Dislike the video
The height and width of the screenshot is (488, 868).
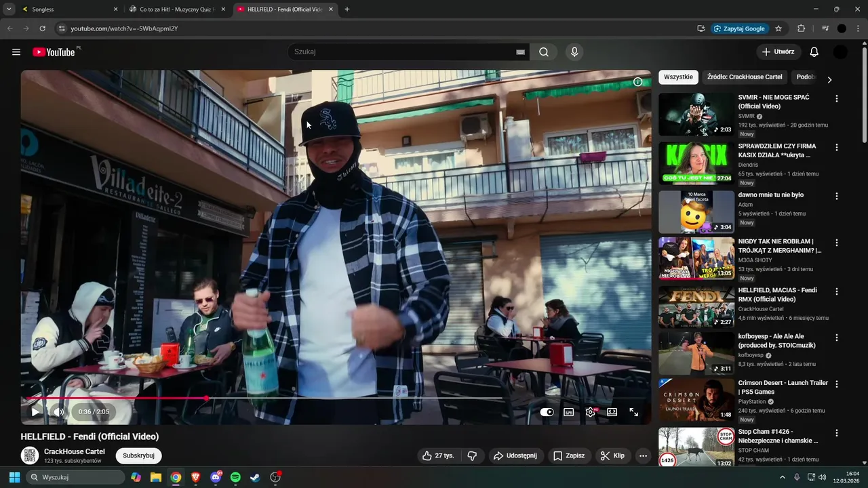(473, 455)
